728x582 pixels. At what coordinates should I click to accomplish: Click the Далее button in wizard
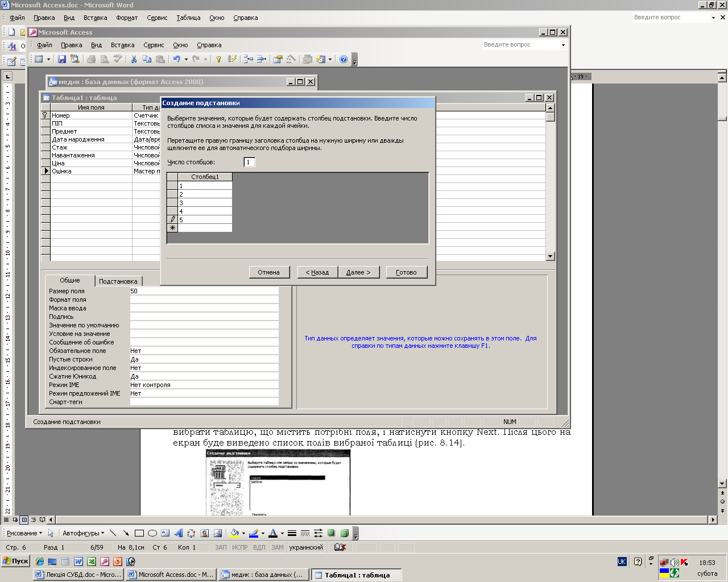tap(358, 272)
